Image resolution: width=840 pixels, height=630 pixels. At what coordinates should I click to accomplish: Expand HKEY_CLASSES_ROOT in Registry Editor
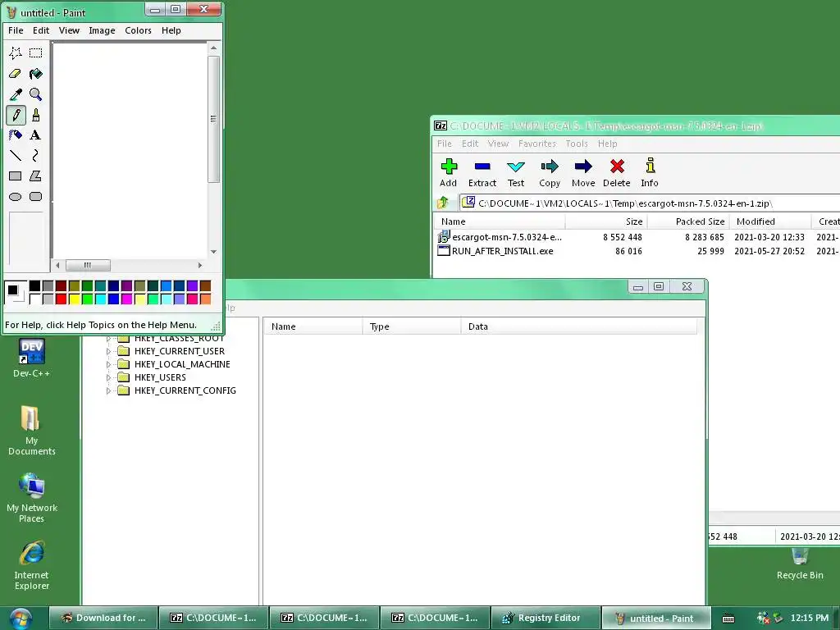pos(109,339)
